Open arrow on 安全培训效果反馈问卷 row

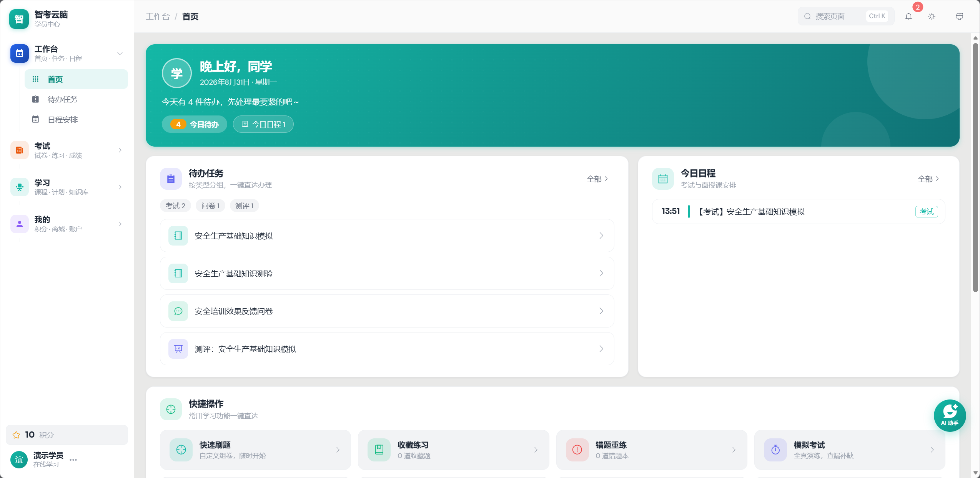[601, 311]
